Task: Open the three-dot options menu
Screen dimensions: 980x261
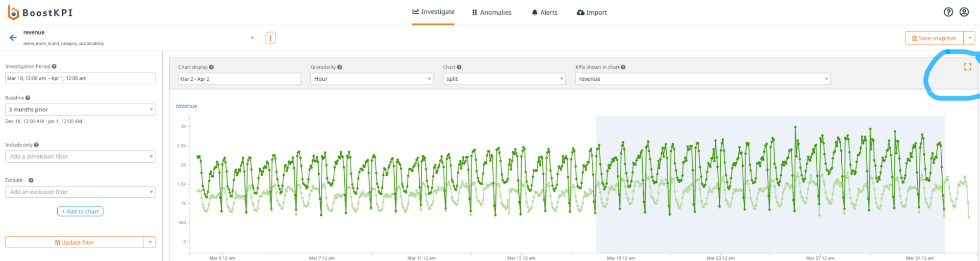Action: 270,38
